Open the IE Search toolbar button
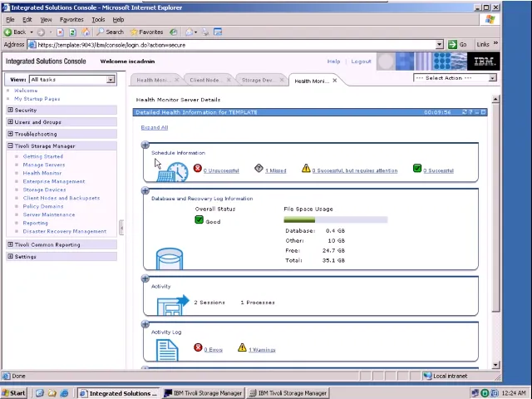Viewport: 532px width, 399px height. 110,32
